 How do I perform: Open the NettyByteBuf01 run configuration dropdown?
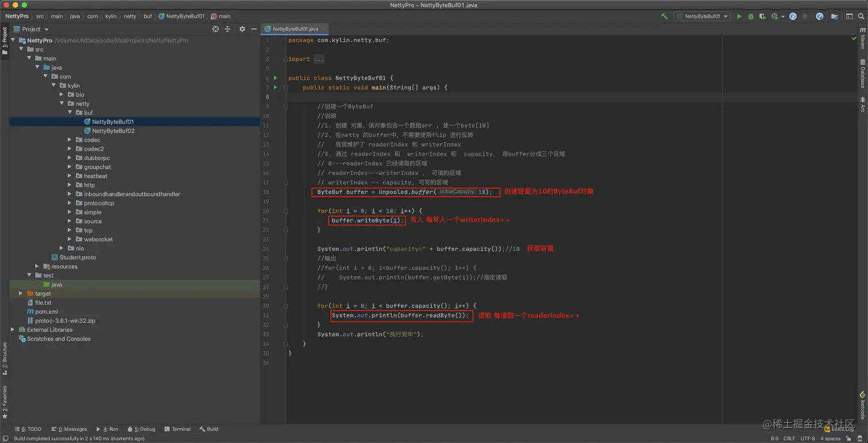pyautogui.click(x=703, y=17)
